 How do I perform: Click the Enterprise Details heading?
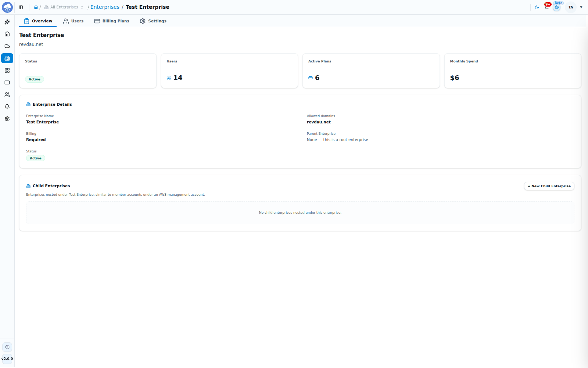pos(52,105)
